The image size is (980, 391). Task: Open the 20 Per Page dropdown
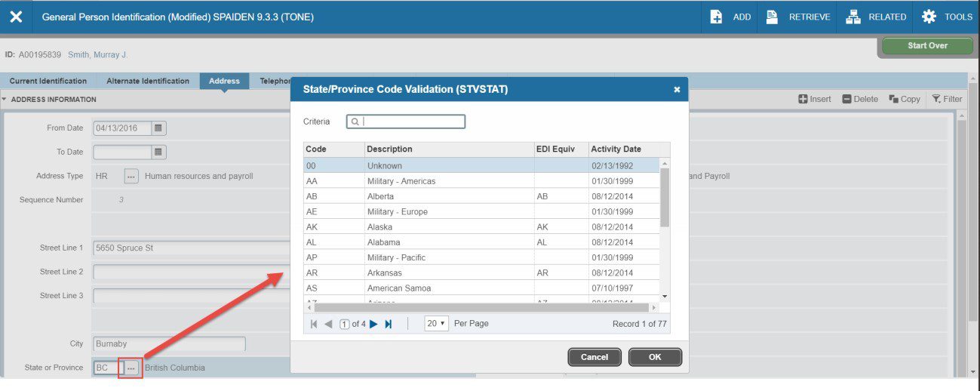pos(436,324)
